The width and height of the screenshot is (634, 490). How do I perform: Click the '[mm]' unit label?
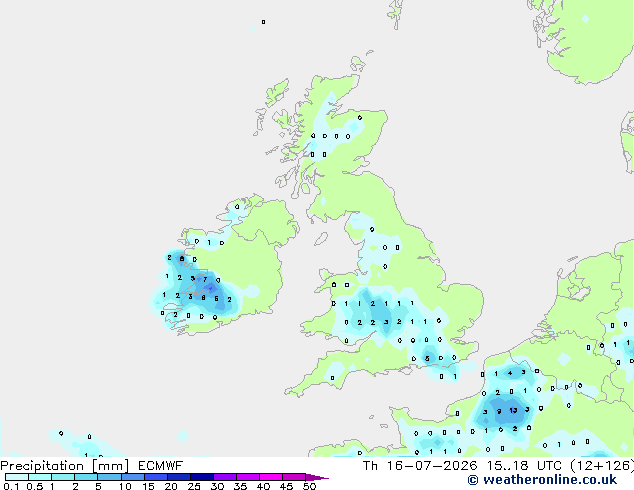(110, 466)
